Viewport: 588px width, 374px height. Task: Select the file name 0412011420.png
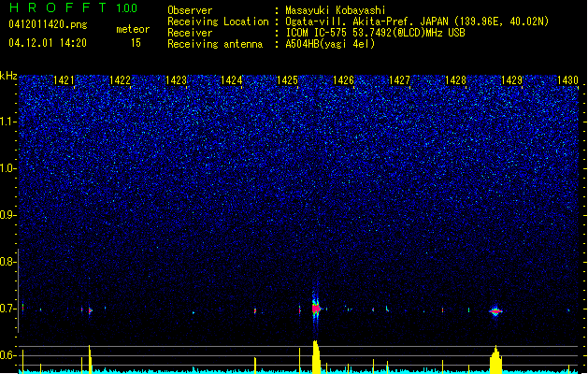[x=48, y=25]
